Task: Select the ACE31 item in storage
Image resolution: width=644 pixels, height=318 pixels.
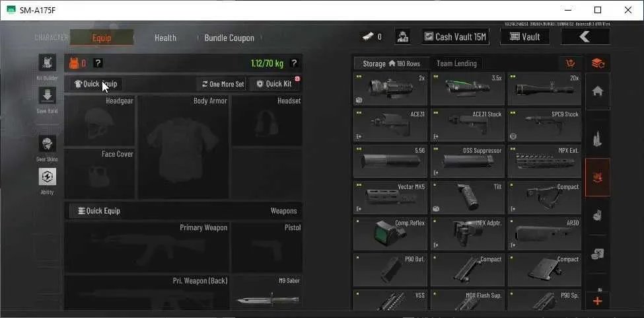Action: pos(390,126)
